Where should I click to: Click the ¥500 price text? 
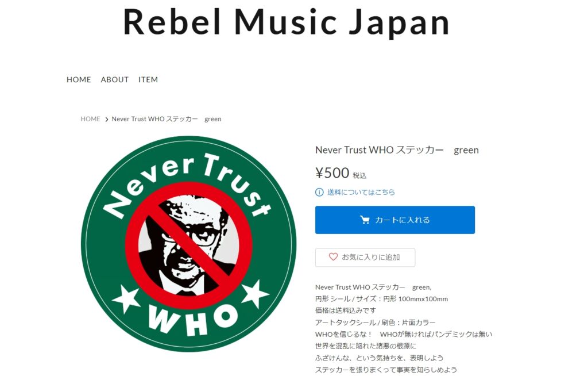tap(332, 173)
